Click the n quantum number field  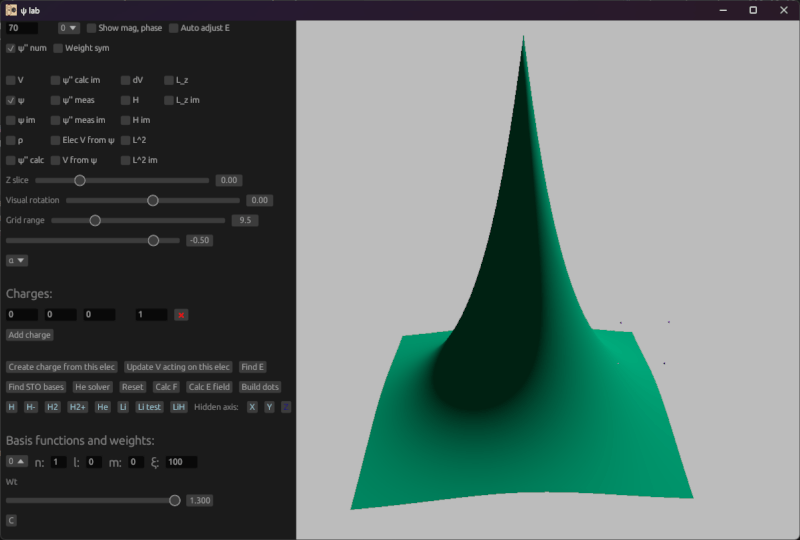[59, 462]
